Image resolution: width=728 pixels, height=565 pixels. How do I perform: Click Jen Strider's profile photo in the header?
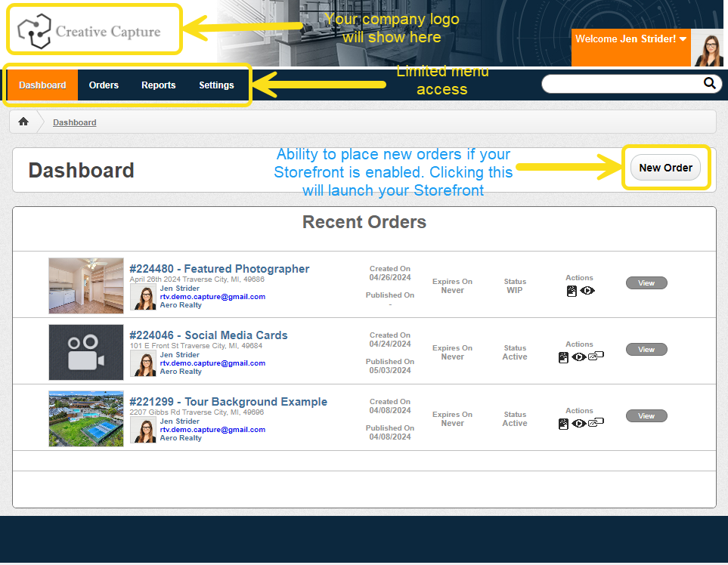[707, 48]
